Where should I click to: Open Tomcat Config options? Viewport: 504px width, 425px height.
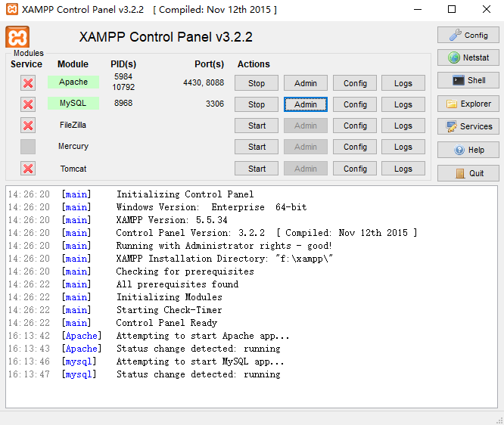tap(355, 169)
